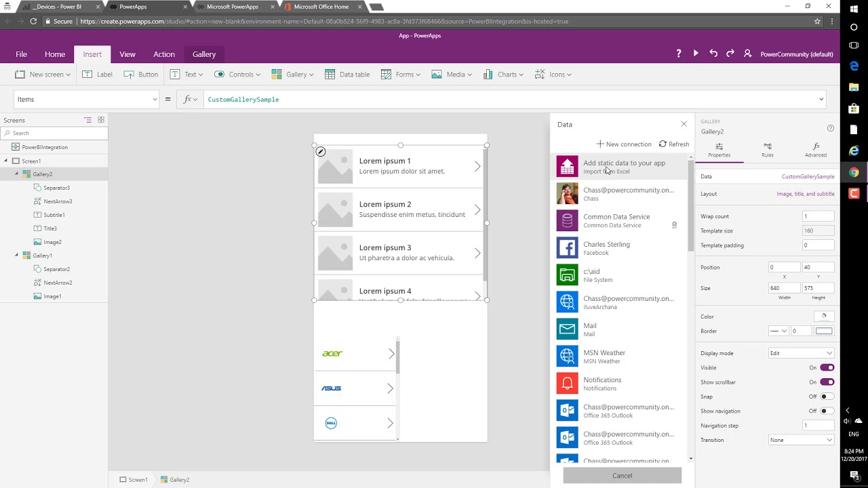Screen dimensions: 868x488
Task: Click the CustomGallerySample data link
Action: pyautogui.click(x=808, y=176)
